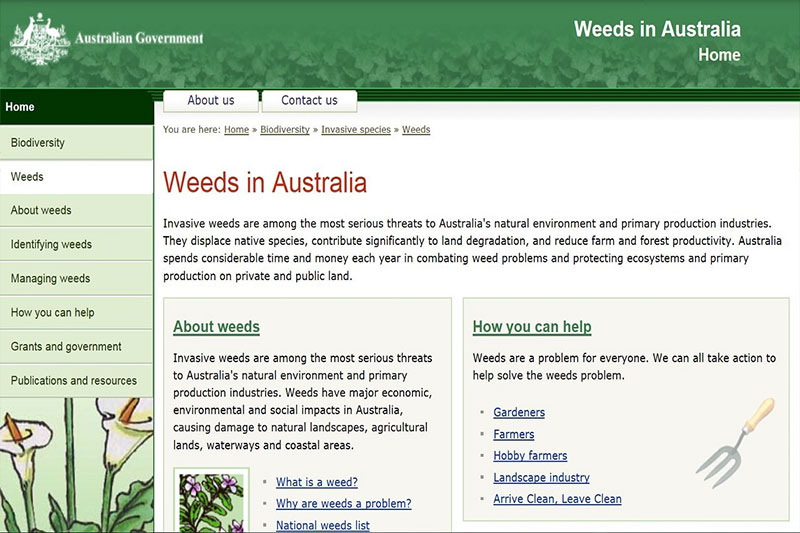Select Home in the left sidebar
The height and width of the screenshot is (533, 800).
tap(20, 107)
